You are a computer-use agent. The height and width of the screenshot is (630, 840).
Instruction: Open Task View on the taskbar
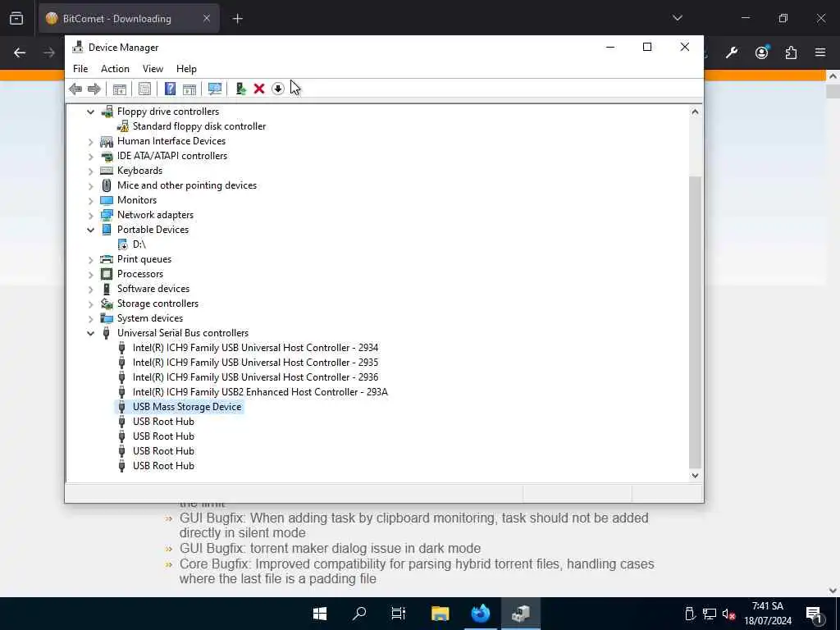pyautogui.click(x=399, y=614)
